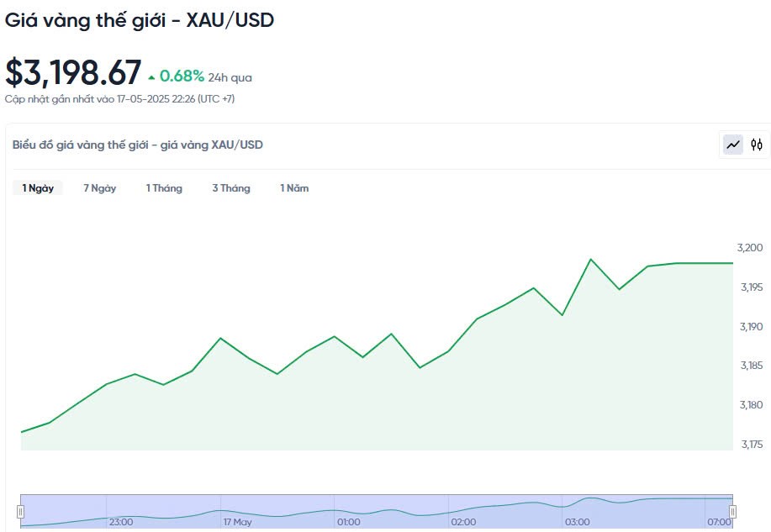Click the last-updated timestamp text

point(119,99)
